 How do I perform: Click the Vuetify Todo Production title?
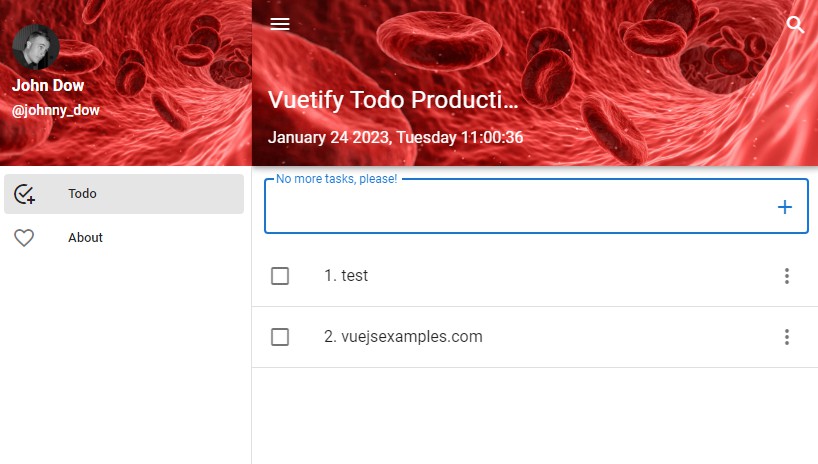coord(394,100)
